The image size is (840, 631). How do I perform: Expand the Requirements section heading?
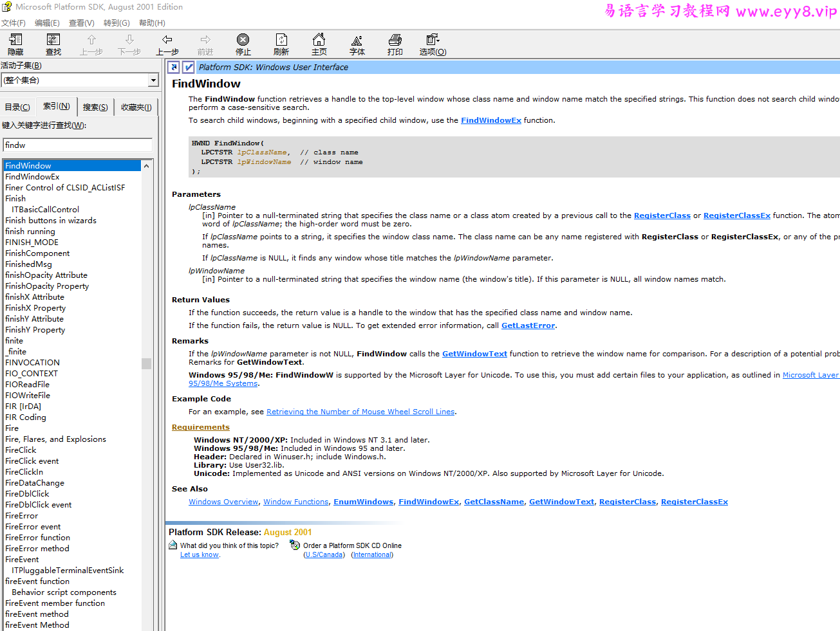point(200,427)
